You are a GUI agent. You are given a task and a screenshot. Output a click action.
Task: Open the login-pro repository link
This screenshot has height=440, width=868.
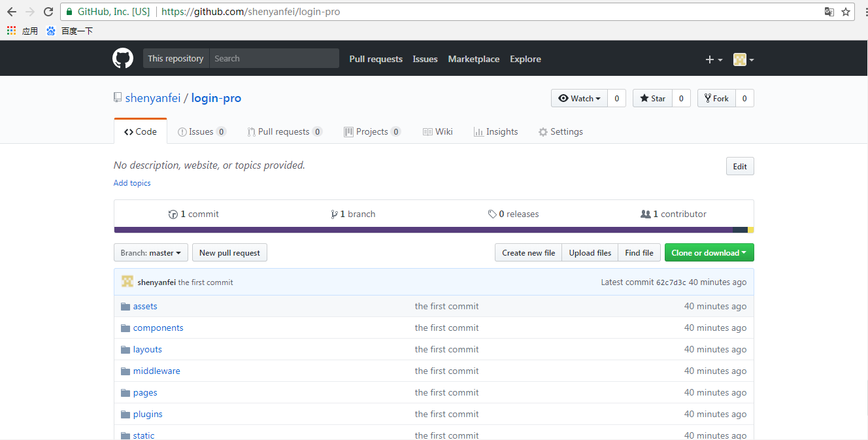216,98
